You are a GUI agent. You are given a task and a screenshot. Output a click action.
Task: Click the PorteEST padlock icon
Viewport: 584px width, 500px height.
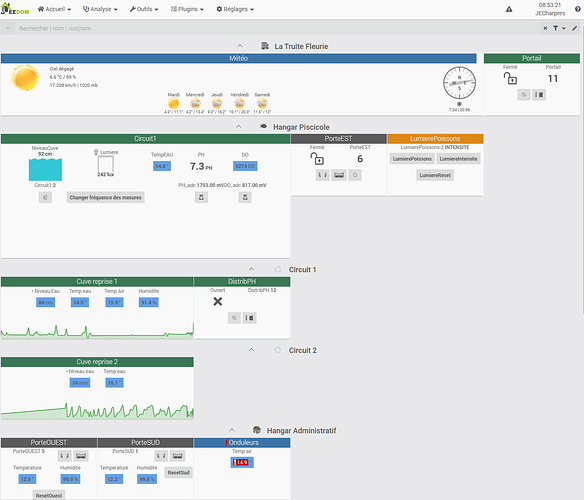(317, 159)
